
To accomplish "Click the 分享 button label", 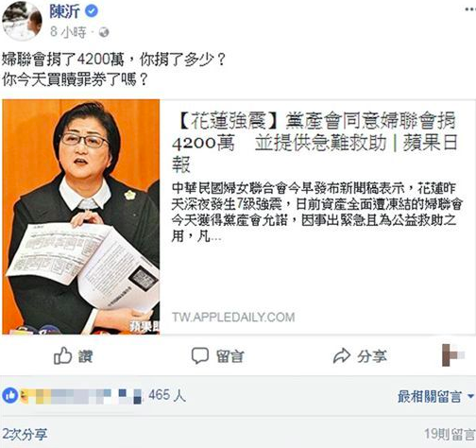I will pyautogui.click(x=372, y=356).
